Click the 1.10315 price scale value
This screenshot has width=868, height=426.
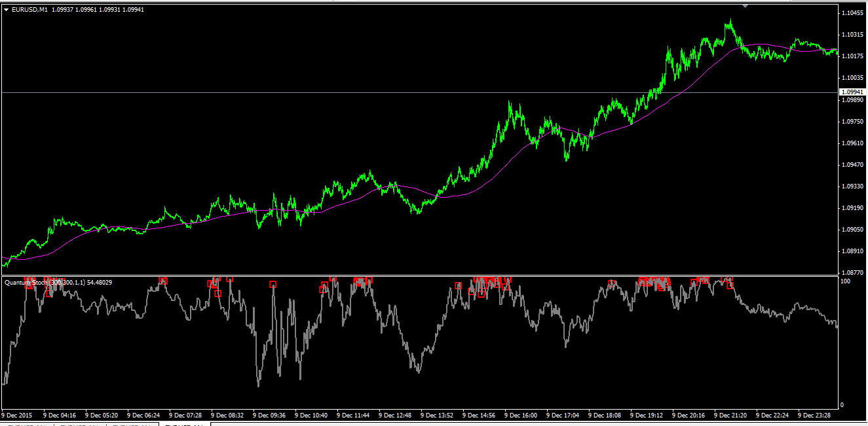tap(854, 35)
